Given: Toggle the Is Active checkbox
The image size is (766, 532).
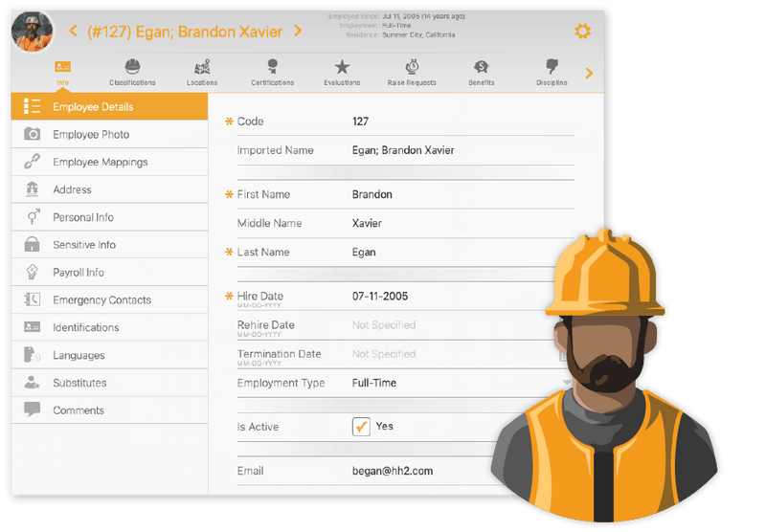Looking at the screenshot, I should (x=361, y=426).
